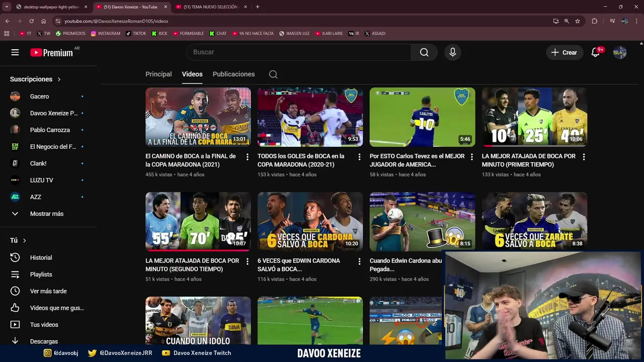Open the TIKTOK bookmark

[x=136, y=33]
